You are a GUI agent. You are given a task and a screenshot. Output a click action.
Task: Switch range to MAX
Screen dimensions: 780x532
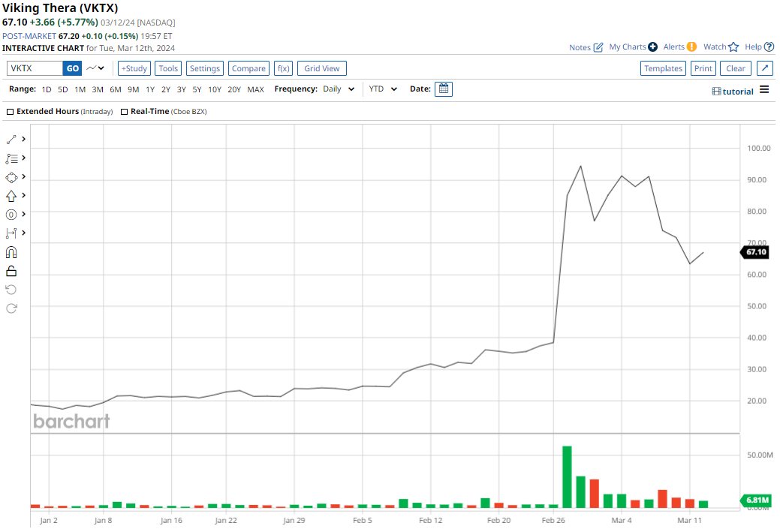tap(255, 89)
